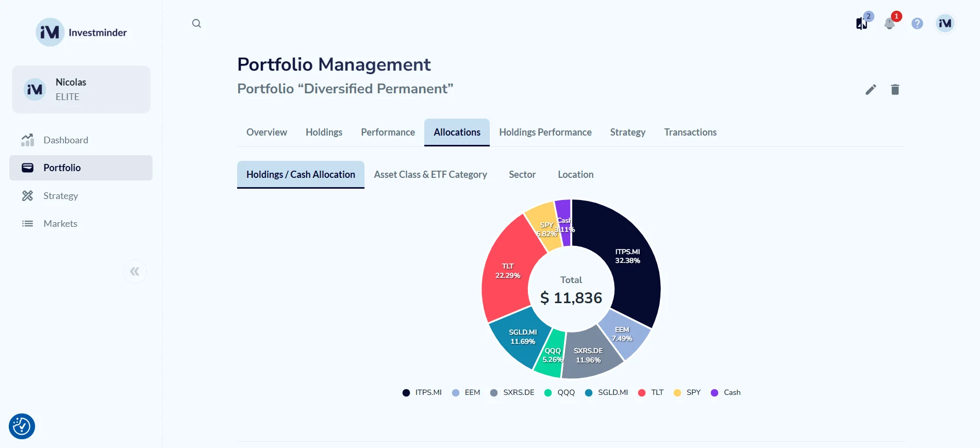Click the SXRS.DE 11.96% donut slice

pos(588,355)
